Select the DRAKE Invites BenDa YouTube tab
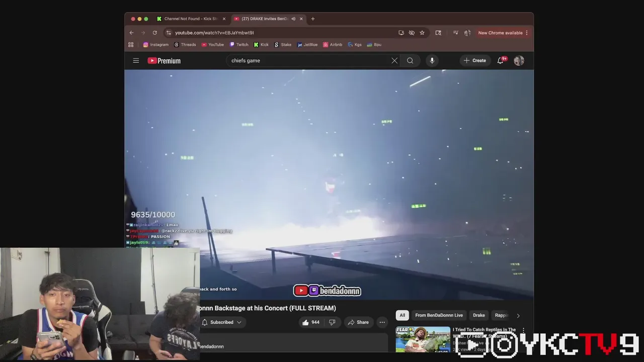 click(x=268, y=19)
